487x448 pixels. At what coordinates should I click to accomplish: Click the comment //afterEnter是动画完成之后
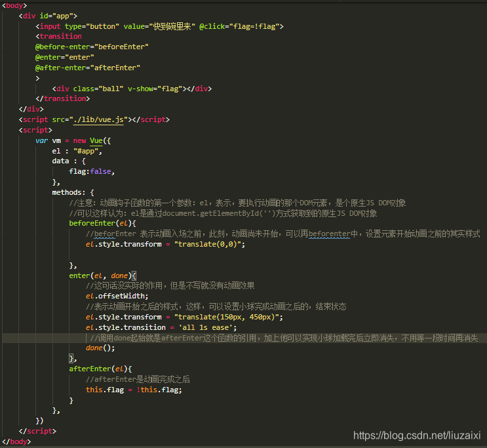point(138,379)
